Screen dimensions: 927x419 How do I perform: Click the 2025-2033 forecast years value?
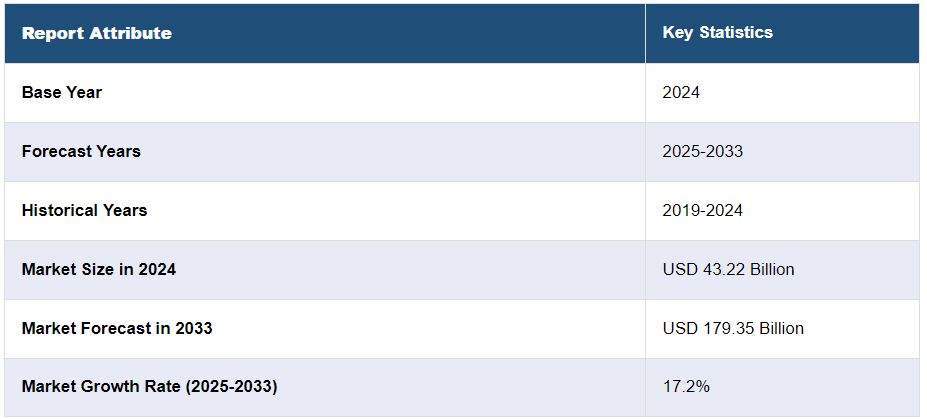[x=702, y=152]
